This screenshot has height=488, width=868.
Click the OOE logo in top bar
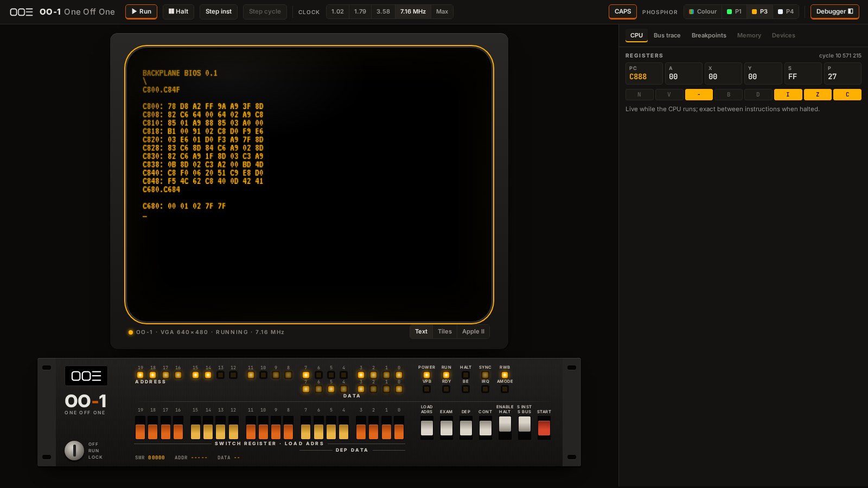[21, 12]
